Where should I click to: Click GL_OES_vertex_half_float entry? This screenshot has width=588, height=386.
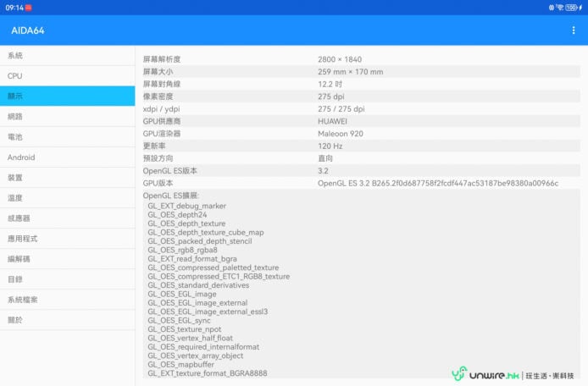point(190,338)
